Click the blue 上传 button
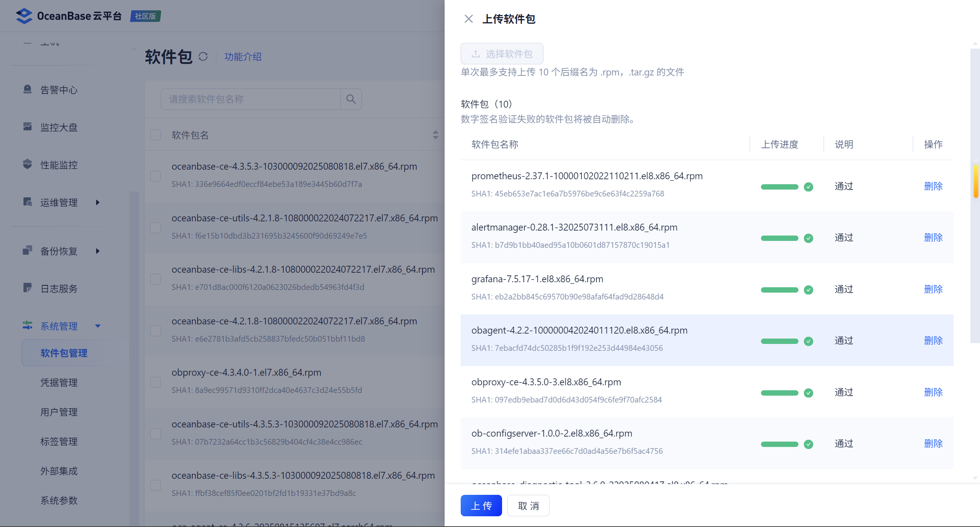 pos(481,506)
